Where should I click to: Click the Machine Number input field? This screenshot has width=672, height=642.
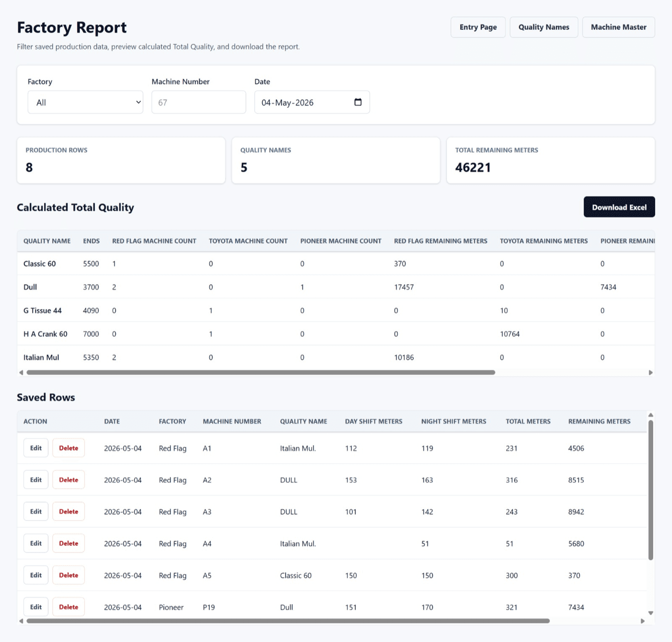click(199, 102)
